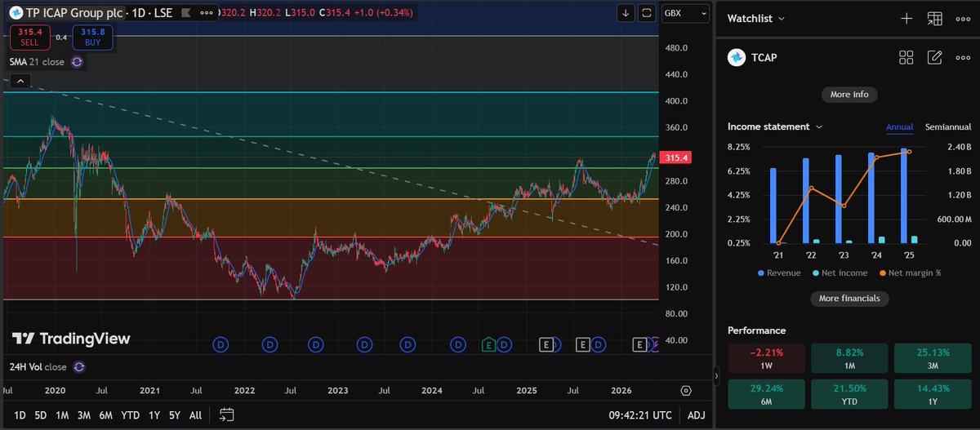Screen dimensions: 980x430
Task: Toggle the Net income legend item
Action: point(841,273)
